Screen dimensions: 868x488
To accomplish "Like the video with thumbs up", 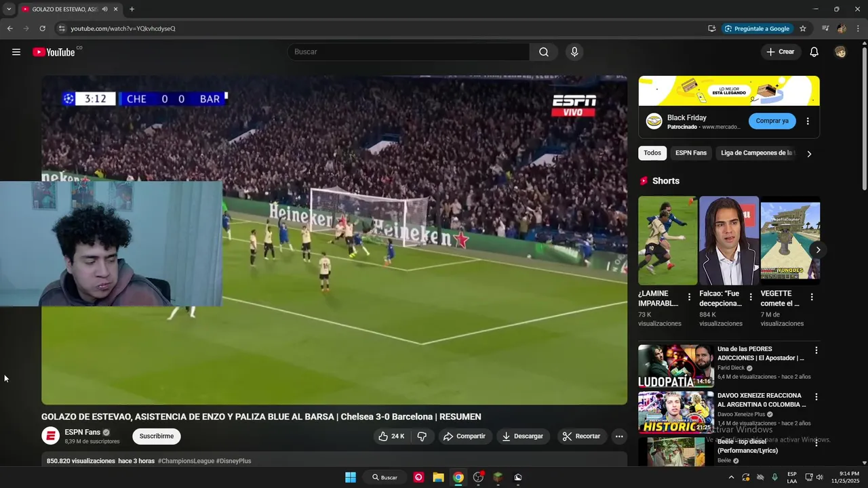I will click(x=391, y=436).
